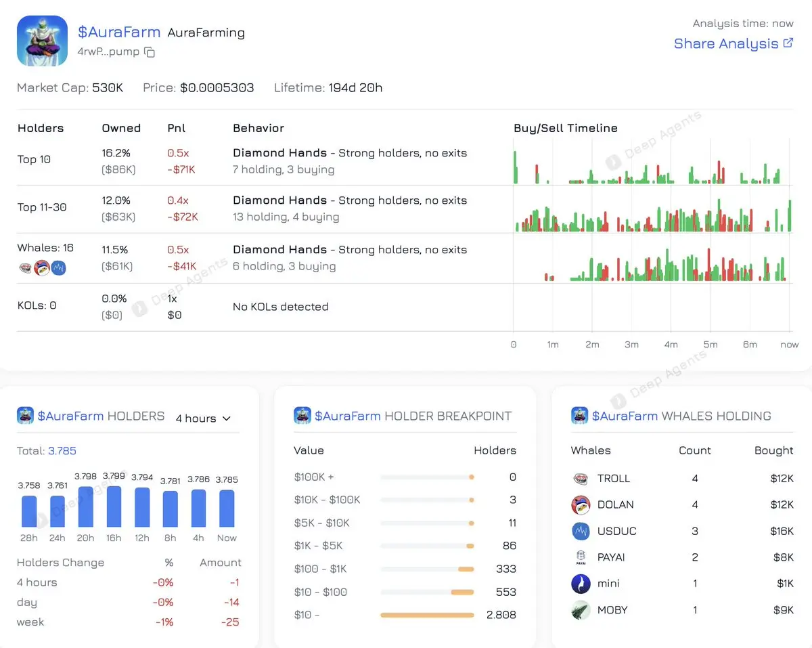Click the $10 - holders breakpoint bar
The height and width of the screenshot is (648, 812).
coord(427,615)
